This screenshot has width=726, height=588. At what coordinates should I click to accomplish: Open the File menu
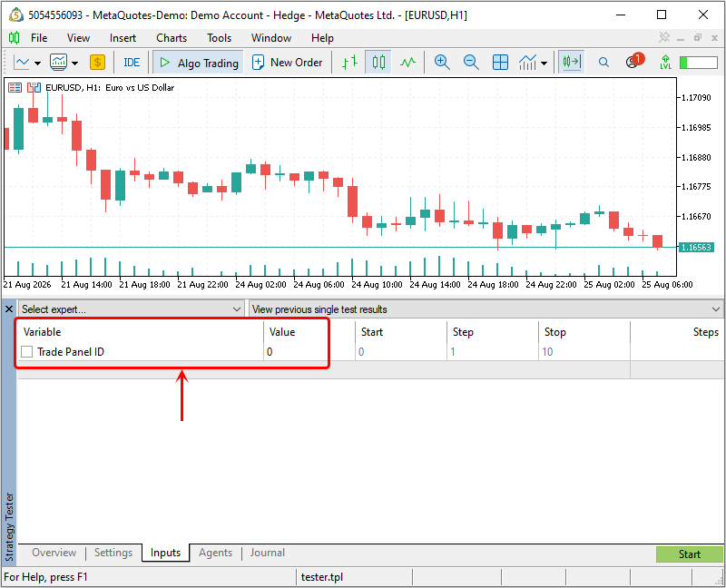[x=39, y=38]
